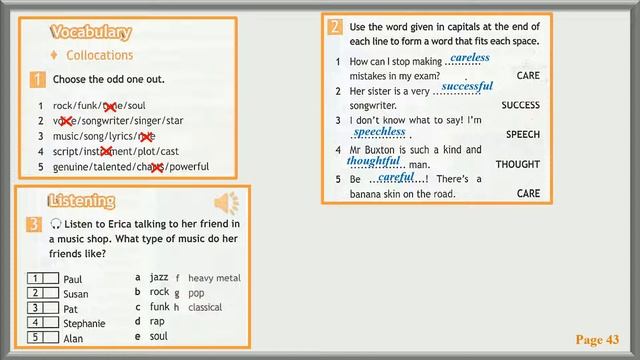Image resolution: width=640 pixels, height=360 pixels.
Task: Click the line containing 'plot/cast'
Action: (x=116, y=151)
